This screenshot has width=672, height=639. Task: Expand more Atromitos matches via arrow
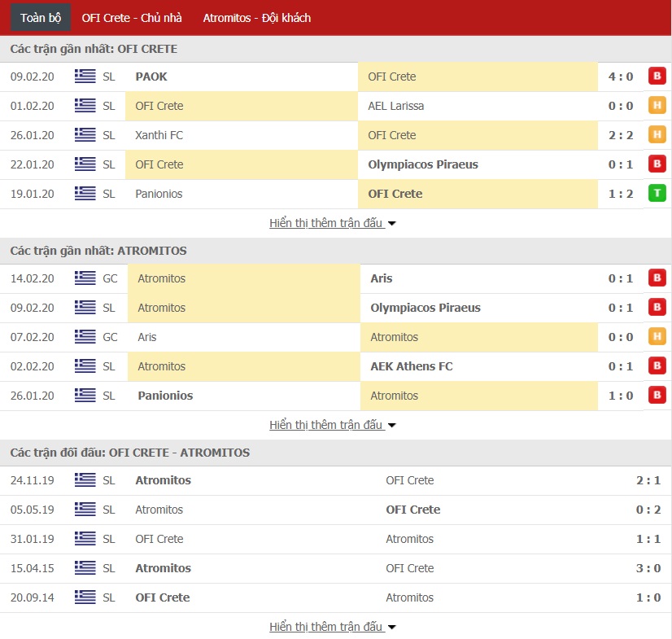point(391,426)
